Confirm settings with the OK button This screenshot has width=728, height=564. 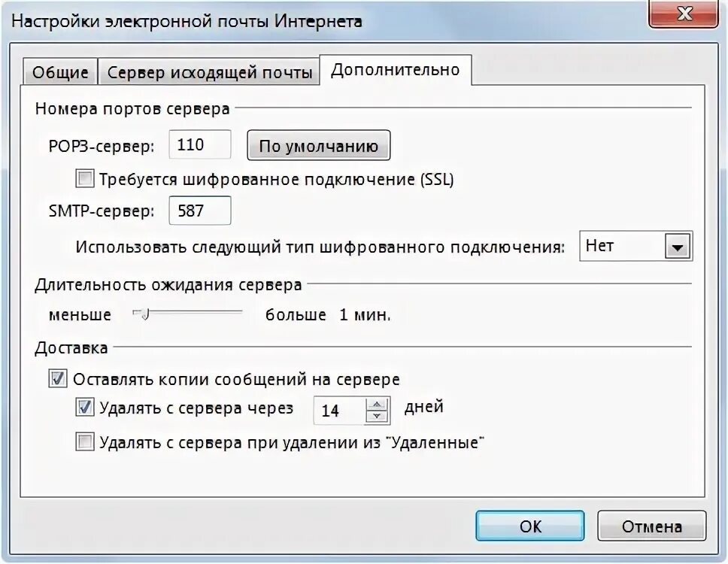click(529, 526)
